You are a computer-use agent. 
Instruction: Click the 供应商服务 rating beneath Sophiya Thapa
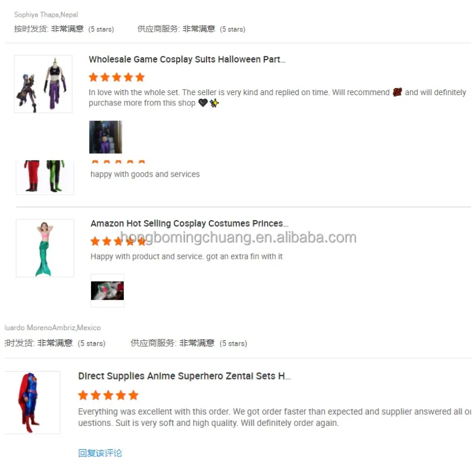coord(191,29)
